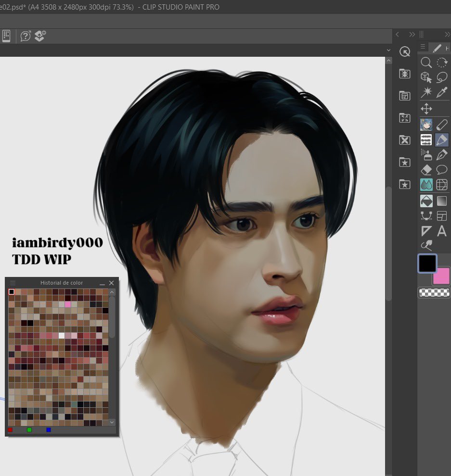Select the anime girl portrait brush tool

click(x=426, y=125)
